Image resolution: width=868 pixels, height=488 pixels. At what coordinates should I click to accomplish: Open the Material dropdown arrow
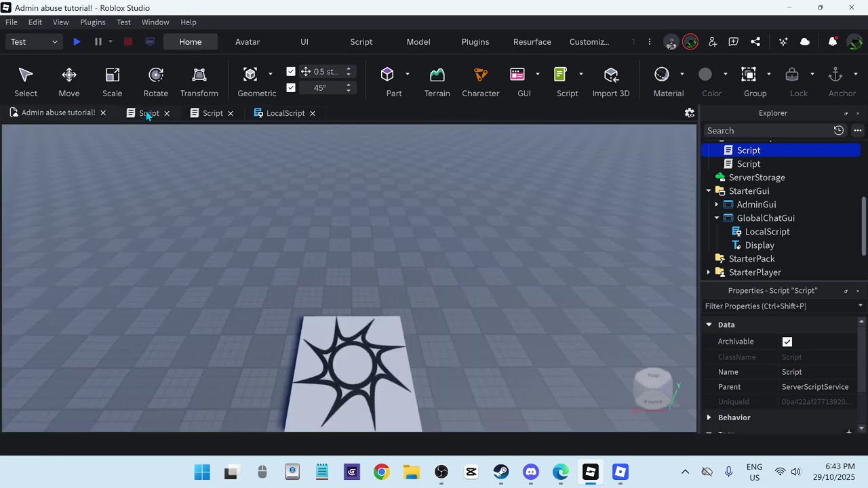(x=682, y=74)
